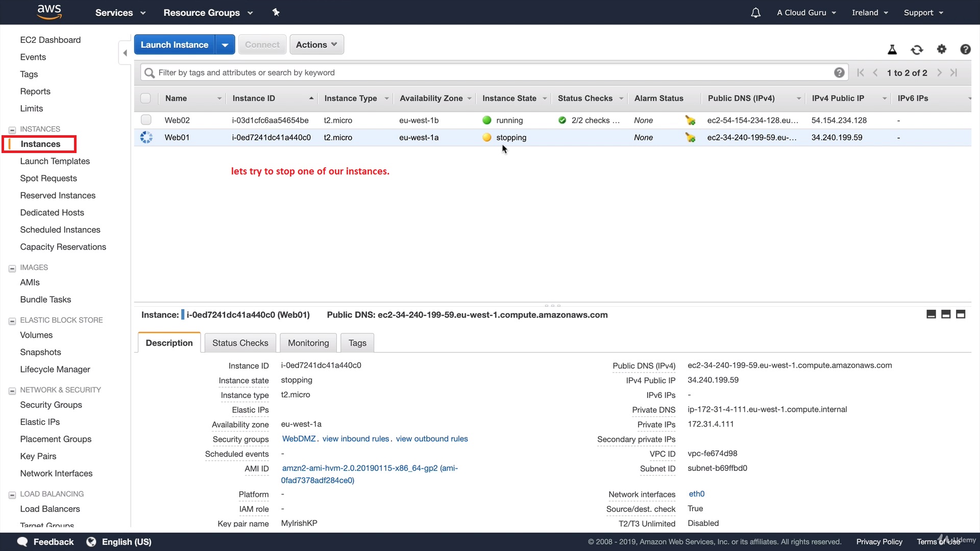
Task: Switch to the Status Checks tab
Action: [x=240, y=343]
